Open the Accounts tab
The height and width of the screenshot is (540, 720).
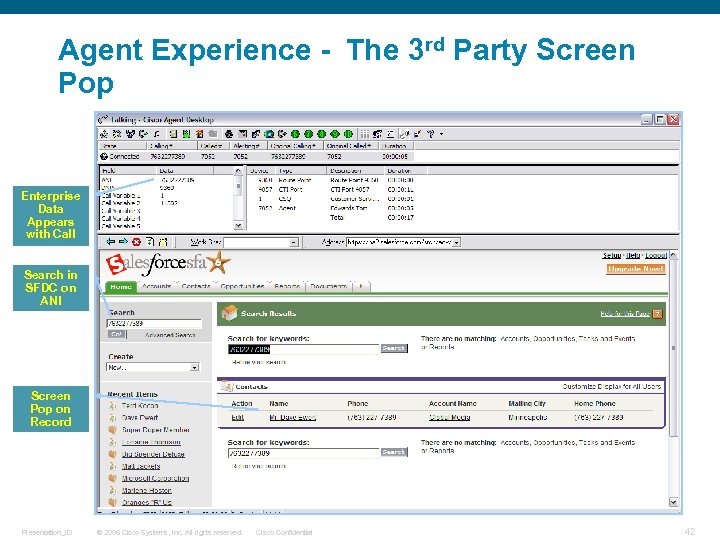click(157, 286)
